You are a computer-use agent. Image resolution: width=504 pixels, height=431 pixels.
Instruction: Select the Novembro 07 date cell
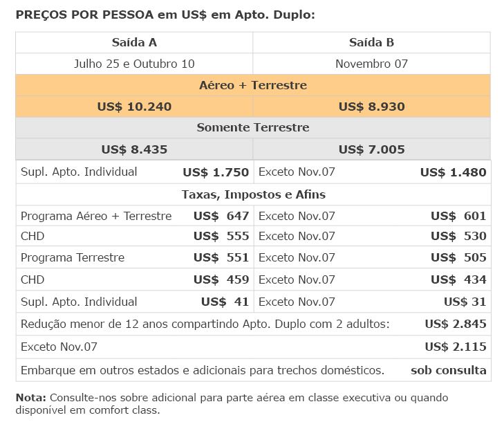click(x=371, y=64)
